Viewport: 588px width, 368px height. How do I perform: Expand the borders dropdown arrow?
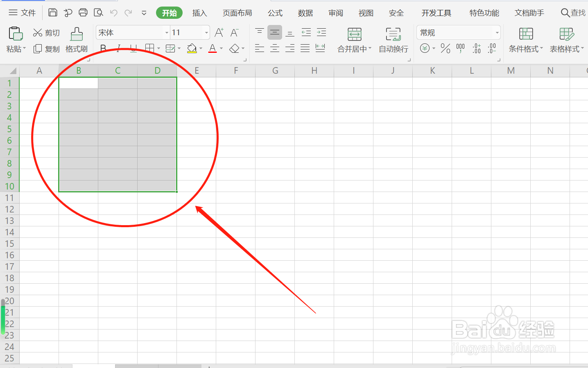(x=159, y=49)
